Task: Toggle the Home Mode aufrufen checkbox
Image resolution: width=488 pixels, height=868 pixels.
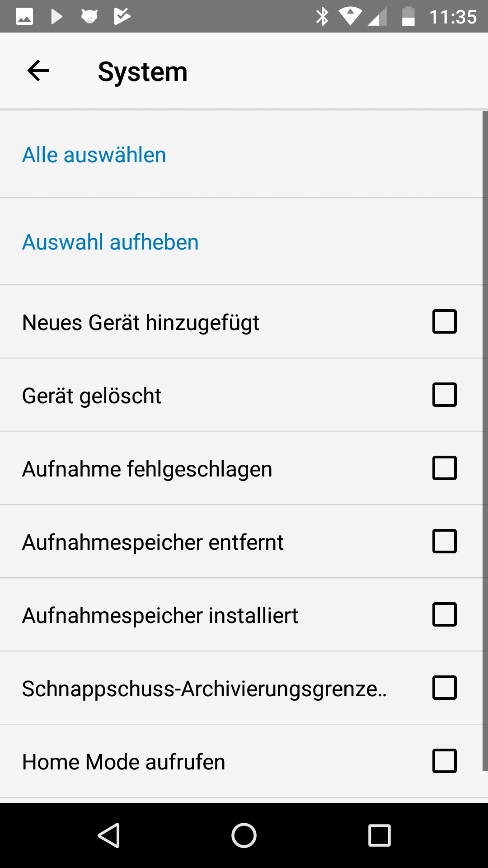Action: (x=445, y=761)
